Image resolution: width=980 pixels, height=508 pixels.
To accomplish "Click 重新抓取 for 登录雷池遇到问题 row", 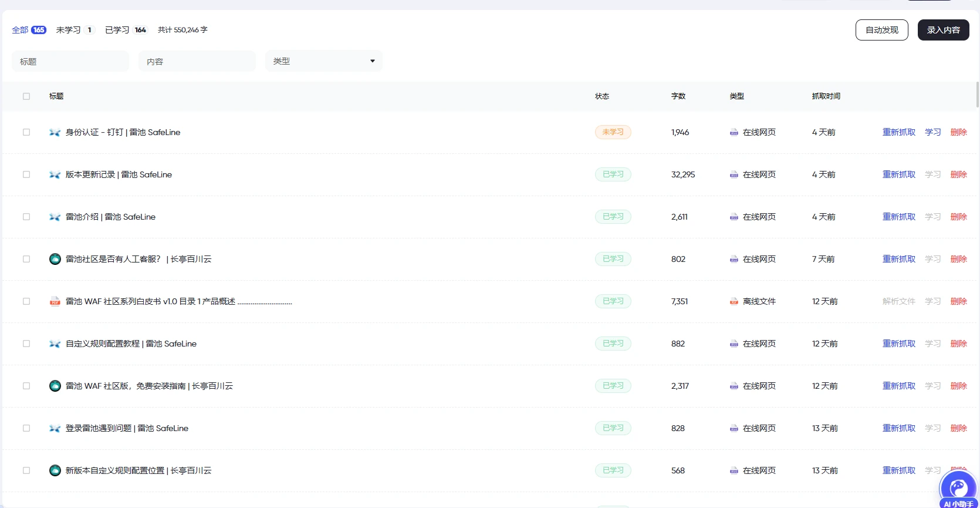I will [x=899, y=428].
